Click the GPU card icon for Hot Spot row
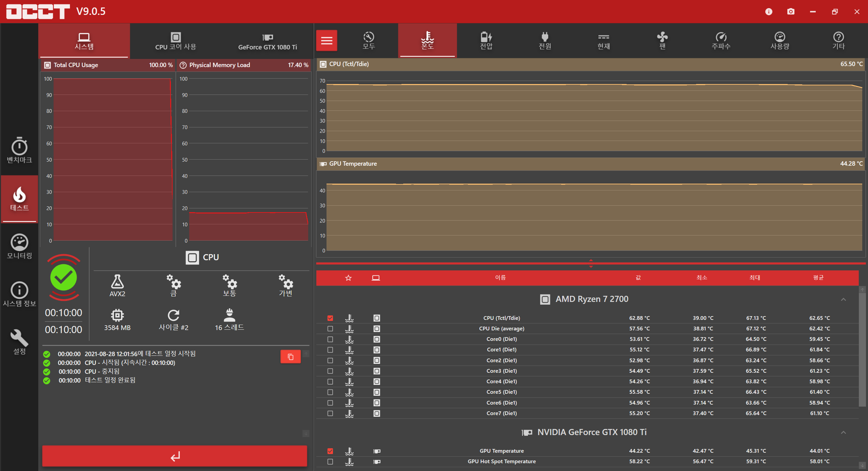 [x=377, y=462]
